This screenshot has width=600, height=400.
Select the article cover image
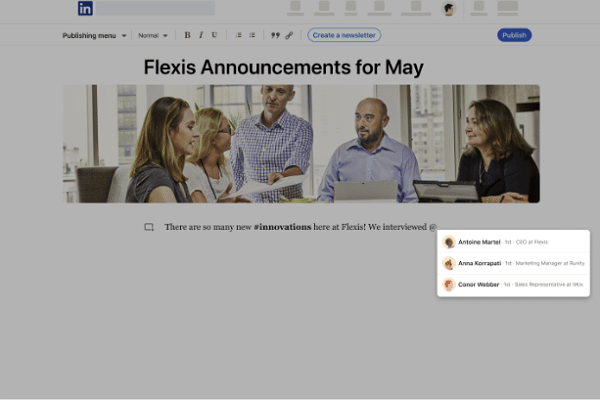tap(301, 143)
